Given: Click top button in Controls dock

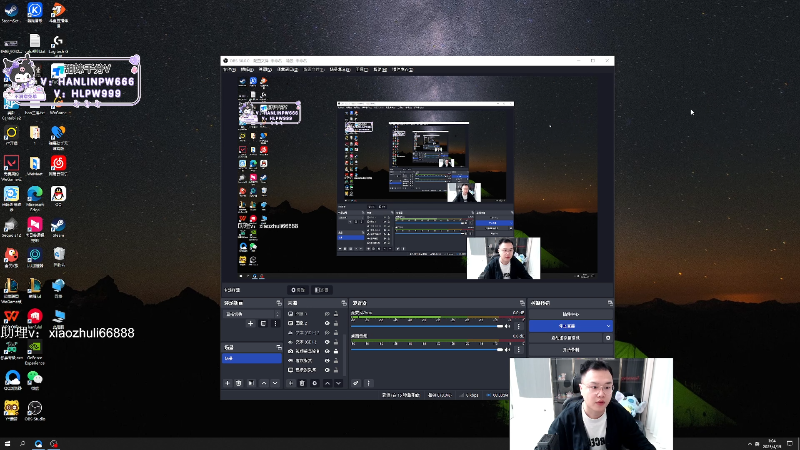Looking at the screenshot, I should pyautogui.click(x=570, y=314).
